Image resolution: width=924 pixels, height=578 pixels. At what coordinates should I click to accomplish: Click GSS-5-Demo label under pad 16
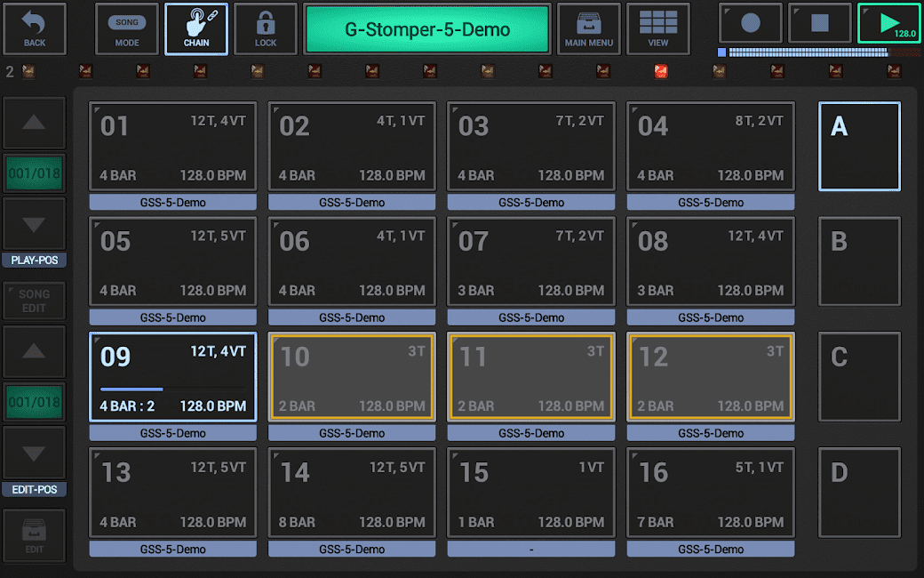[710, 550]
